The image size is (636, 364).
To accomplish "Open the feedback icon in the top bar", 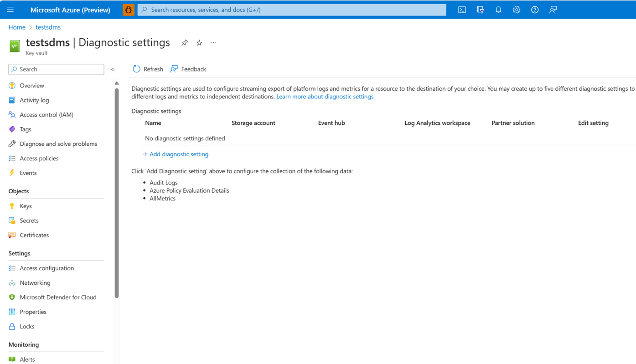I will pyautogui.click(x=553, y=10).
